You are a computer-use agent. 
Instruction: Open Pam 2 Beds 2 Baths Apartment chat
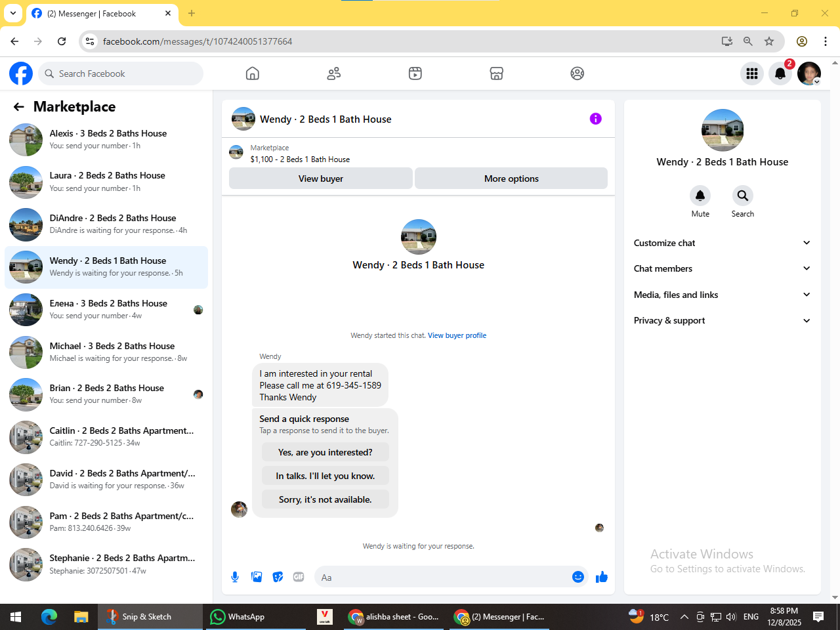pyautogui.click(x=106, y=522)
